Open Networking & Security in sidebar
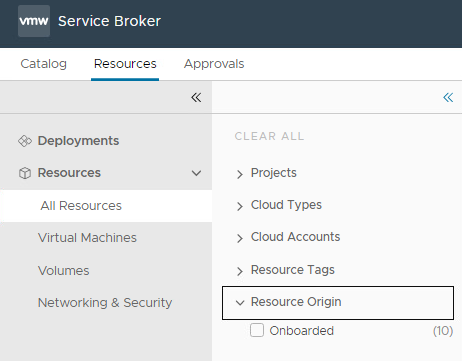 (105, 303)
